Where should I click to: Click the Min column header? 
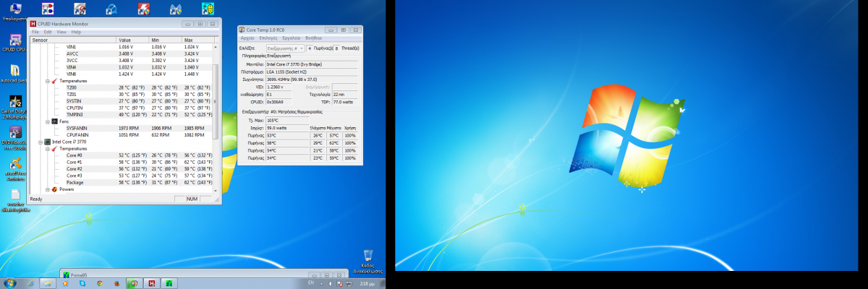tap(166, 40)
